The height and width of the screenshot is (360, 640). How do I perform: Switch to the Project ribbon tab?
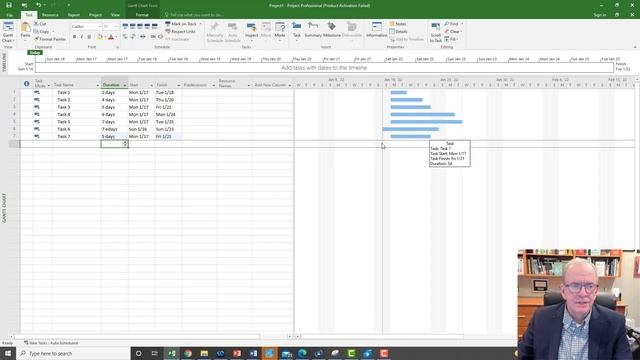tap(95, 15)
